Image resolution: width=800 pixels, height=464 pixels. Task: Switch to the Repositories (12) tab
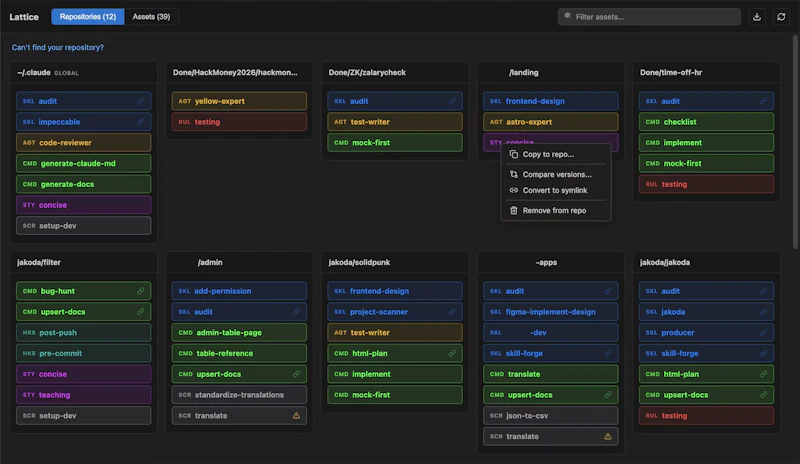tap(88, 17)
